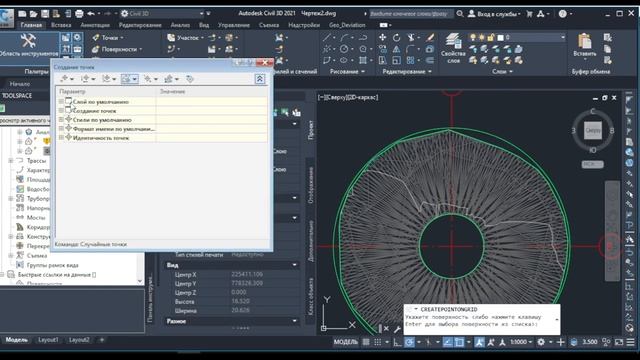Expand the Слои panel title
The width and height of the screenshot is (640, 360).
[502, 71]
